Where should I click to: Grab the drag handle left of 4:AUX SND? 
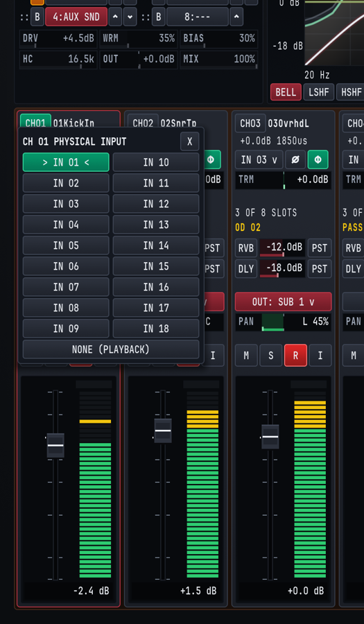24,17
